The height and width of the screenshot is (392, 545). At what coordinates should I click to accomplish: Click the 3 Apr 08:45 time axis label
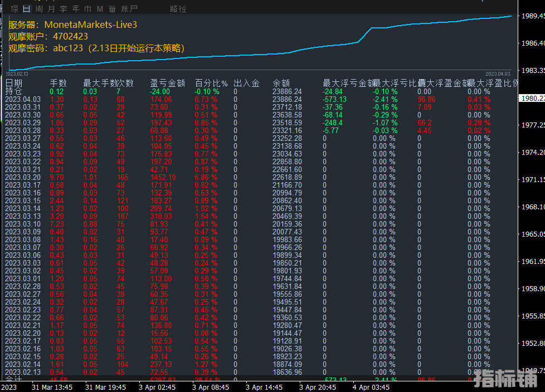pos(211,387)
